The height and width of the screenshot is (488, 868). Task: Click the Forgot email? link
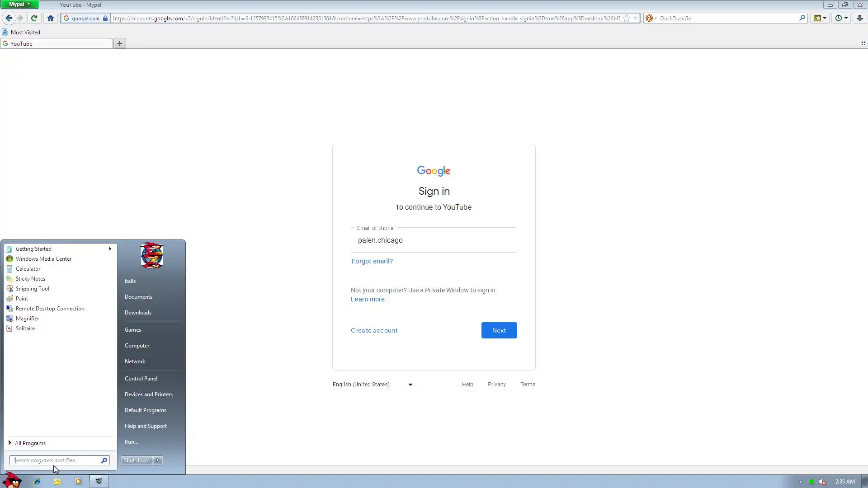[x=372, y=261]
